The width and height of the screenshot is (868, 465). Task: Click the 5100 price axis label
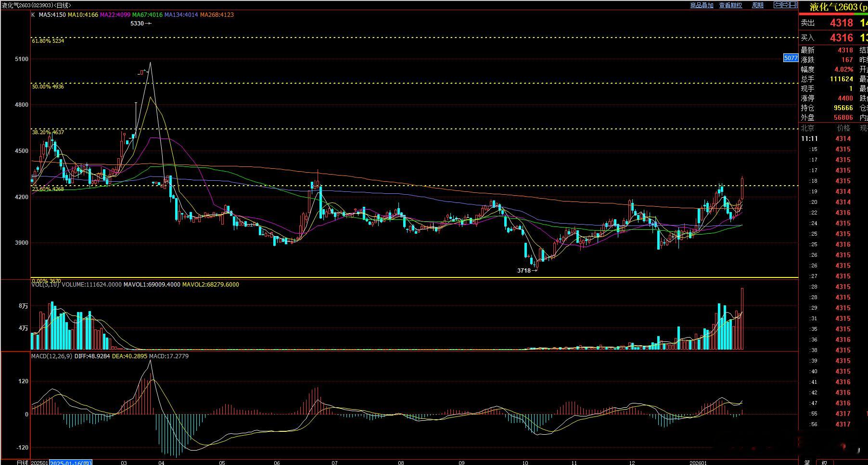pyautogui.click(x=22, y=59)
